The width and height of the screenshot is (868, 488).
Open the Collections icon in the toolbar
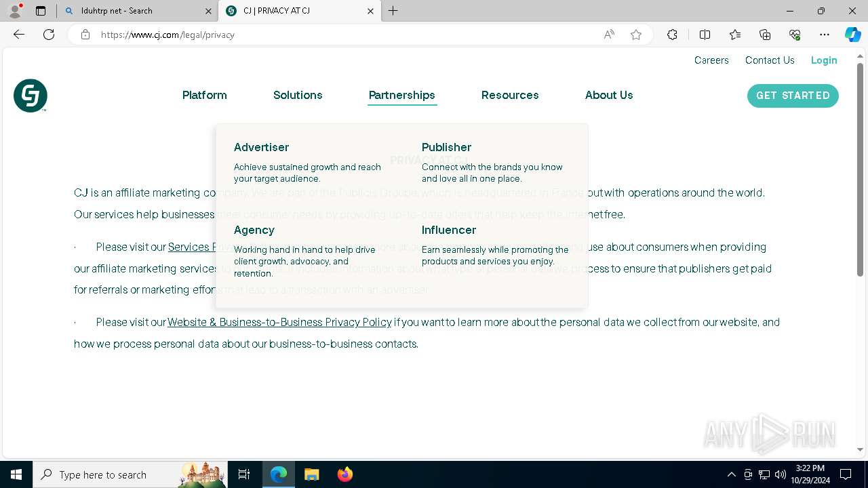[765, 35]
